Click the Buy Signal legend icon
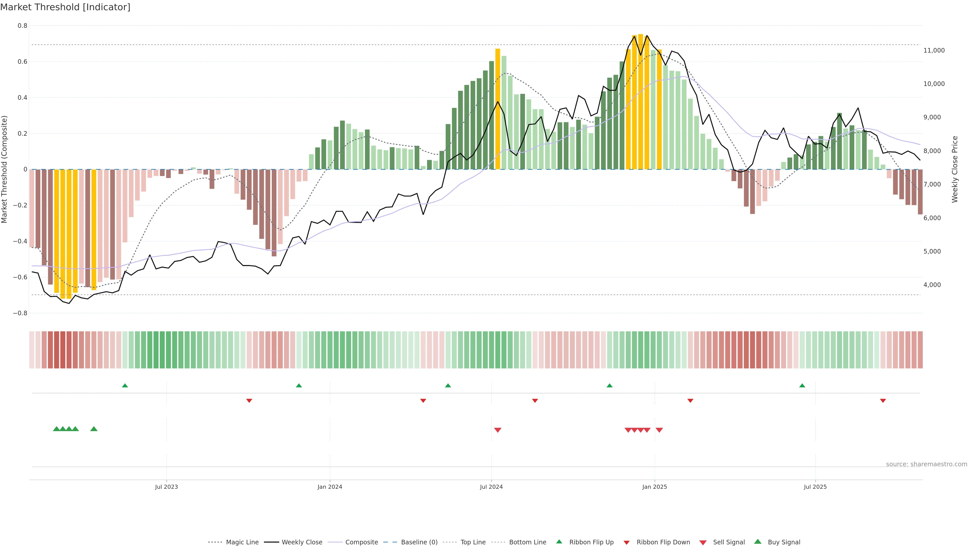Image resolution: width=980 pixels, height=551 pixels. click(758, 542)
